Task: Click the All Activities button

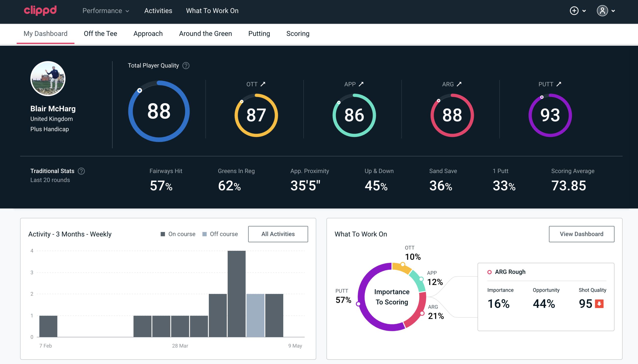Action: coord(278,234)
